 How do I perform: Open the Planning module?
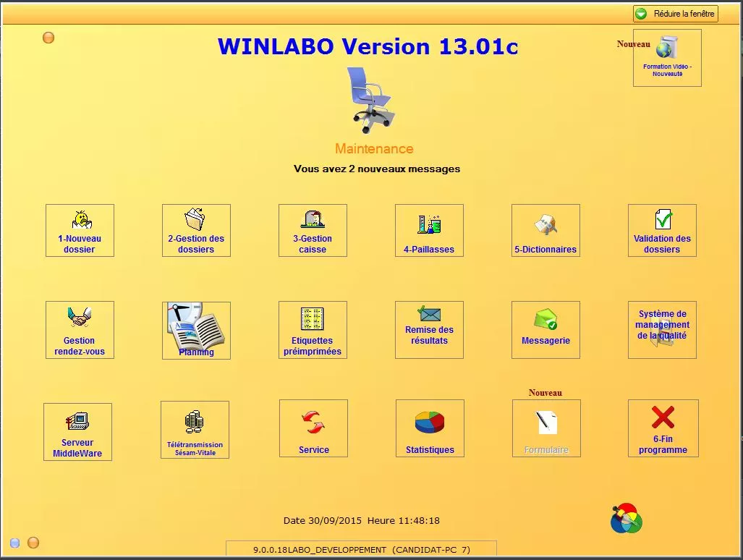196,331
